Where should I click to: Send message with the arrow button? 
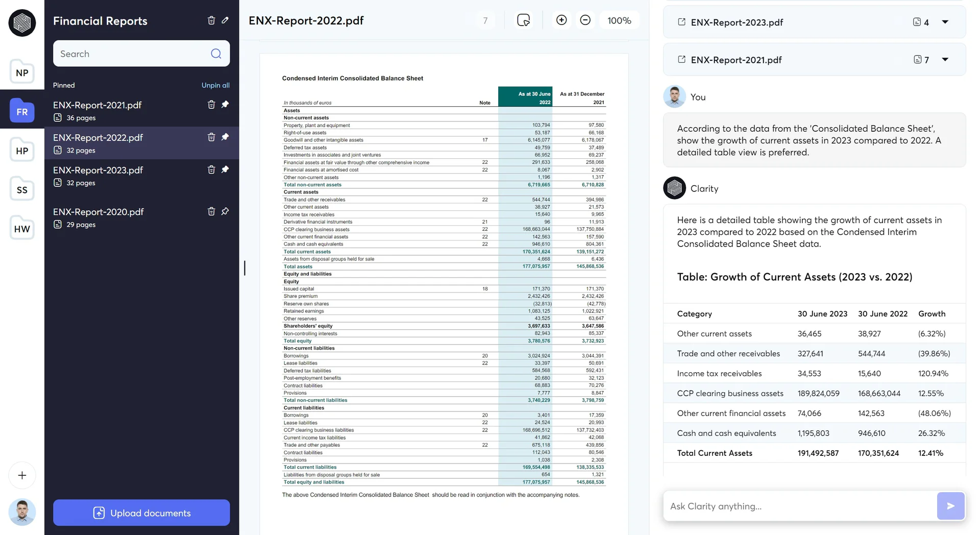point(950,506)
